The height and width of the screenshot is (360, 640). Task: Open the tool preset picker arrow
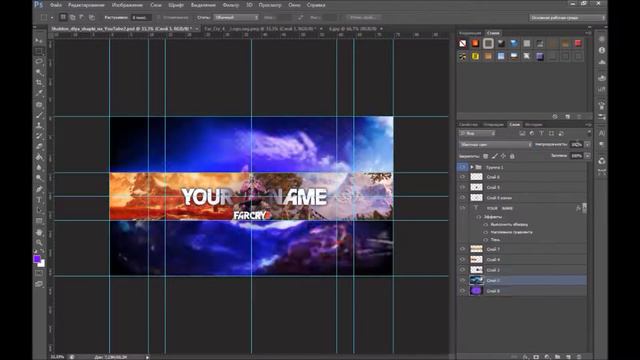point(52,18)
